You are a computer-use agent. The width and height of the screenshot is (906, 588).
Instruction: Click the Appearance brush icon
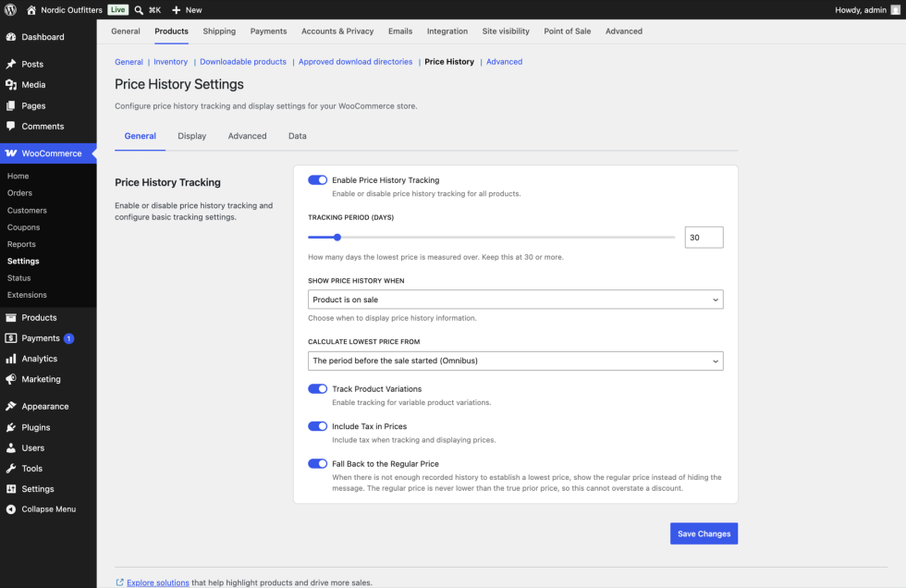(x=11, y=406)
